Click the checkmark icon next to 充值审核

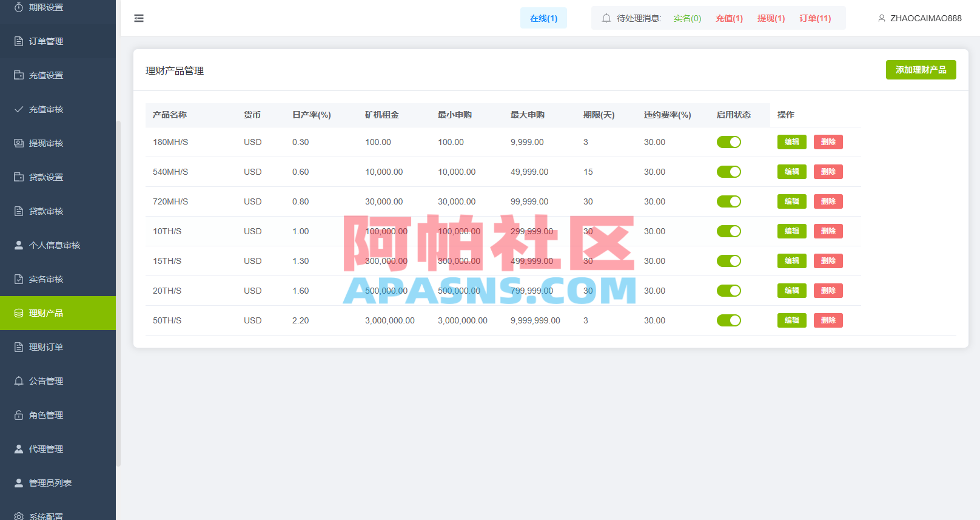click(19, 109)
